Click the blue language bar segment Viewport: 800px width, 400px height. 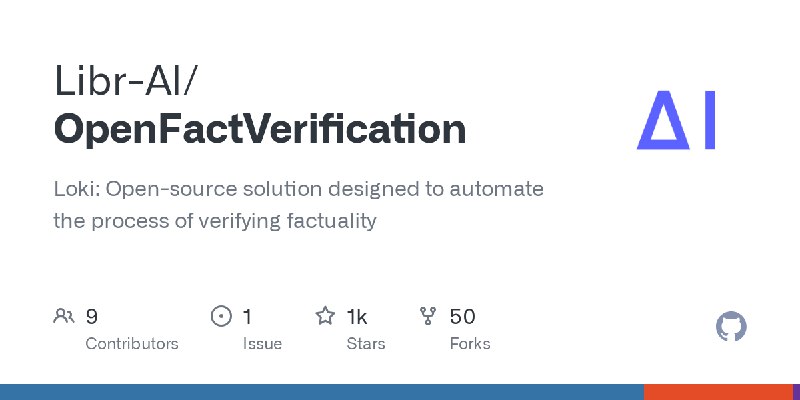pos(322,392)
